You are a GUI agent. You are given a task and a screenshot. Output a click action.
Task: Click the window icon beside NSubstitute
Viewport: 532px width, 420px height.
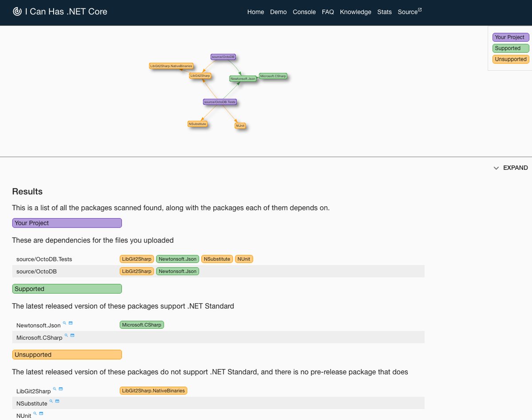coord(57,401)
